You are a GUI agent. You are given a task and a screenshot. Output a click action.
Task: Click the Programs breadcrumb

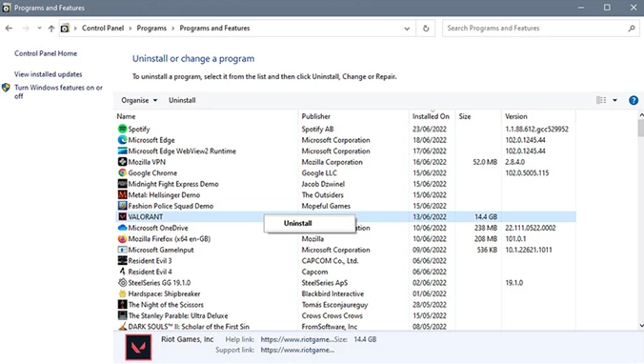pos(151,28)
